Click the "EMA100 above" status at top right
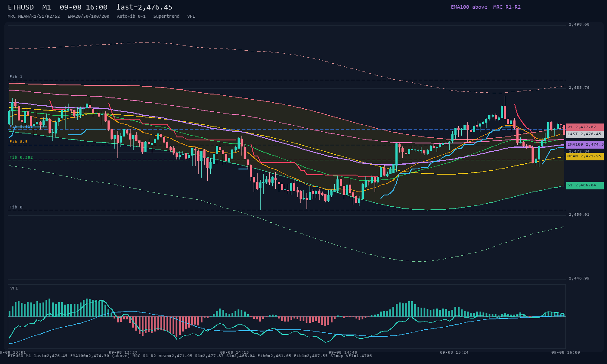Screen dimensions: 607x364 coord(469,7)
